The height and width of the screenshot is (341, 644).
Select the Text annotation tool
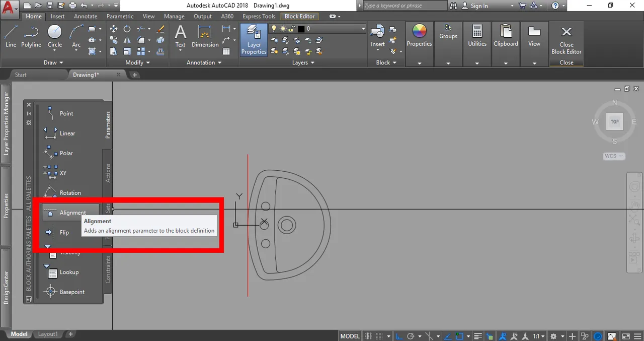coord(180,37)
